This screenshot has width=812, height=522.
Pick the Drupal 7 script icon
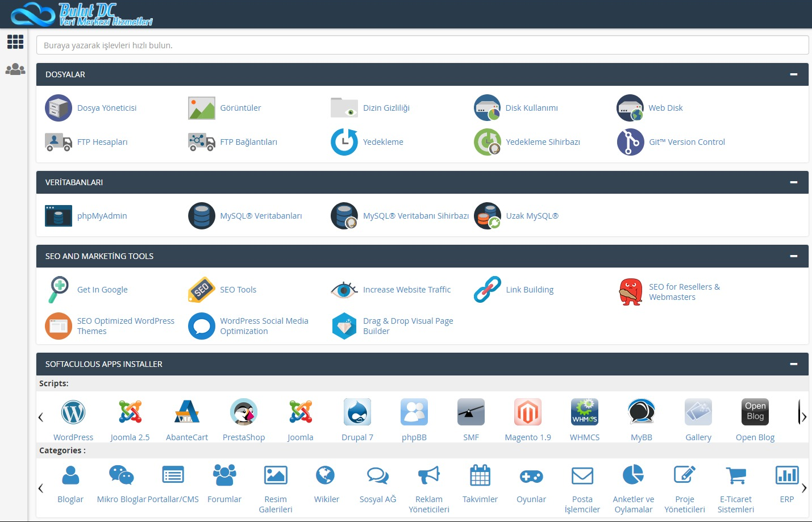357,412
